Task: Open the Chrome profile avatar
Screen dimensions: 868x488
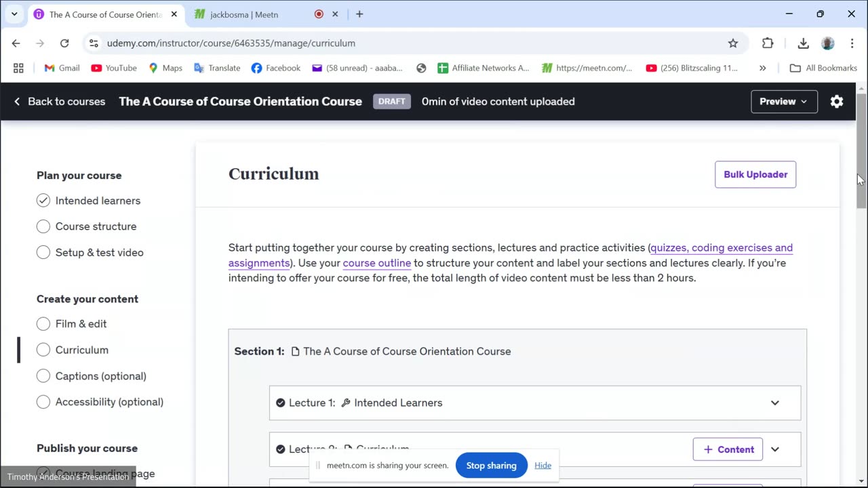Action: 827,43
